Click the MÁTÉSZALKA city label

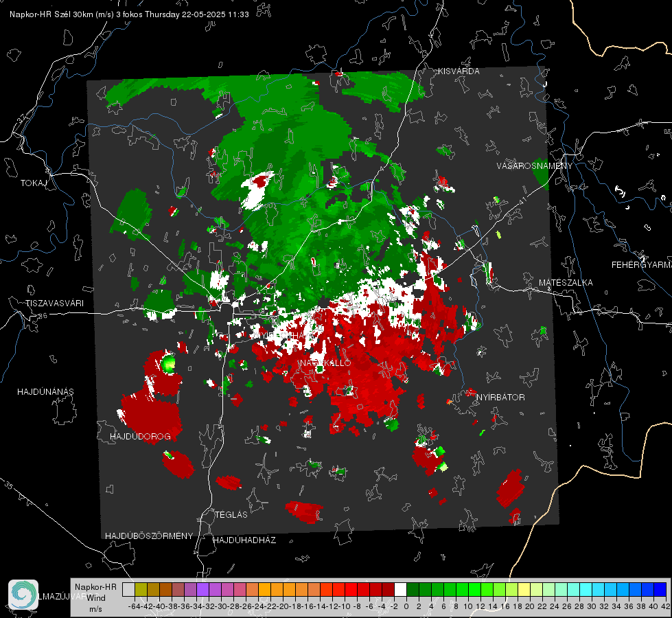click(566, 283)
